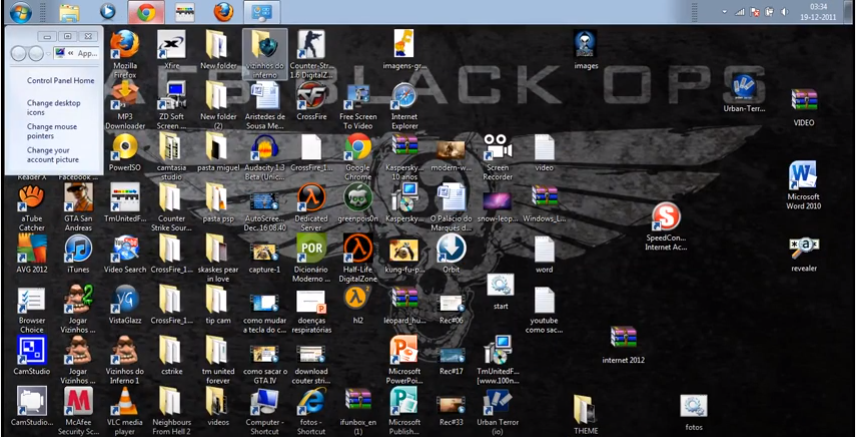The width and height of the screenshot is (856, 437).
Task: Open THEME folder on desktop
Action: click(x=586, y=415)
